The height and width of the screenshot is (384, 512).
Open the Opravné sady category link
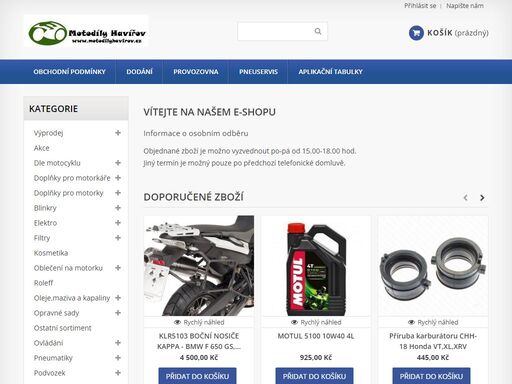(x=56, y=313)
